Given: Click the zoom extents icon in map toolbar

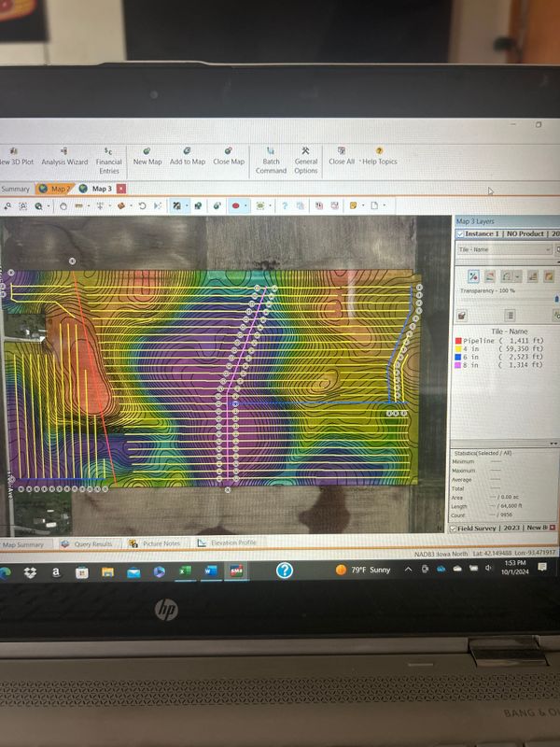Looking at the screenshot, I should pyautogui.click(x=22, y=205).
